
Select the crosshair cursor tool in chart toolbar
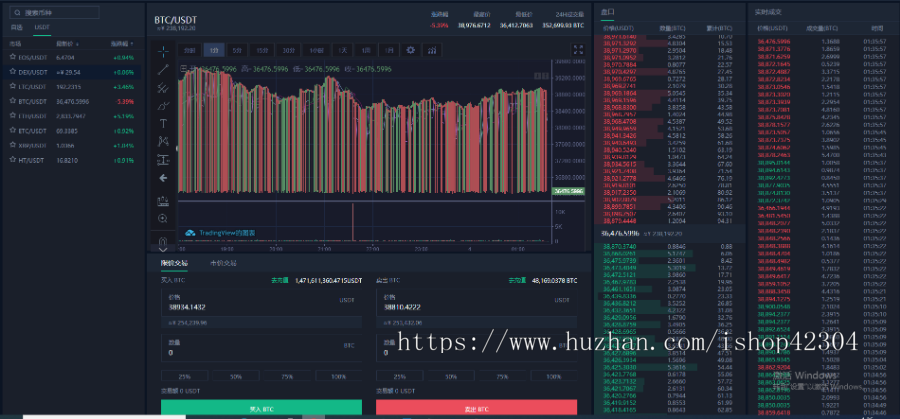[163, 52]
